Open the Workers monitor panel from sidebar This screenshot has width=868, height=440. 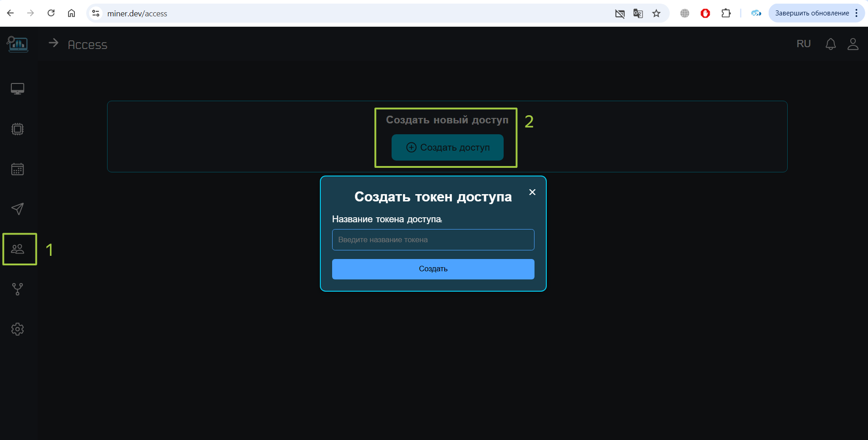click(x=17, y=88)
